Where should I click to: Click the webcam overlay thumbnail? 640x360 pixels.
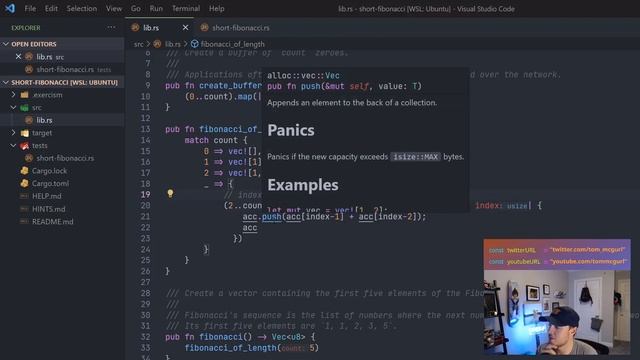tap(557, 296)
